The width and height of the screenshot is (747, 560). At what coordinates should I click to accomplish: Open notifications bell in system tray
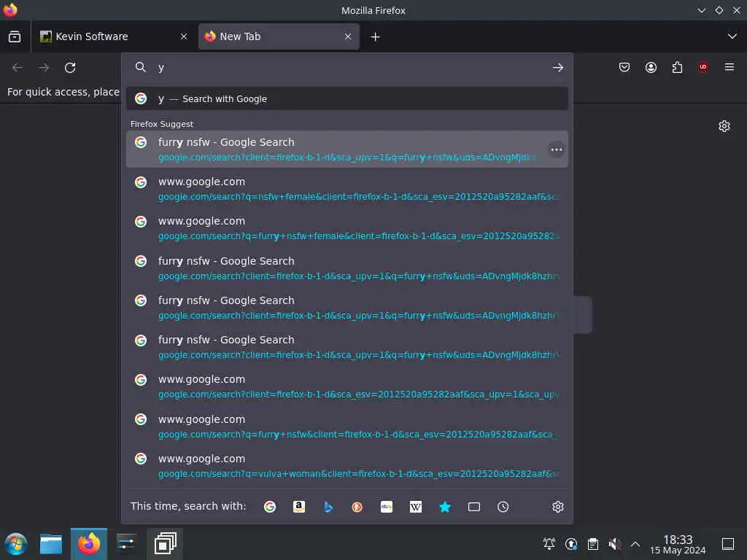(x=549, y=544)
